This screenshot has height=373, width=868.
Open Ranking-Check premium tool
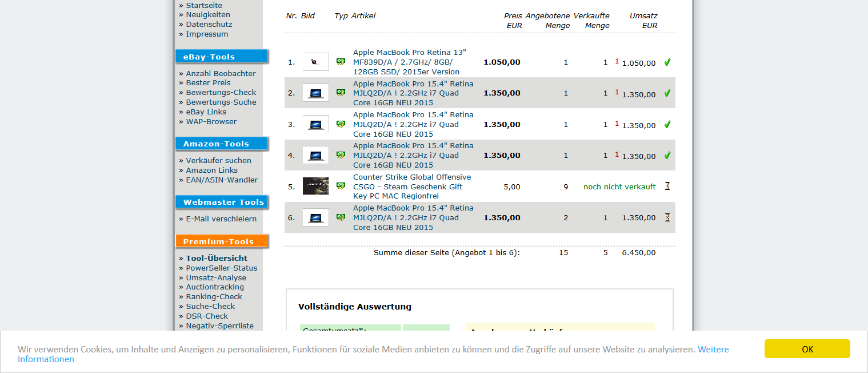214,297
